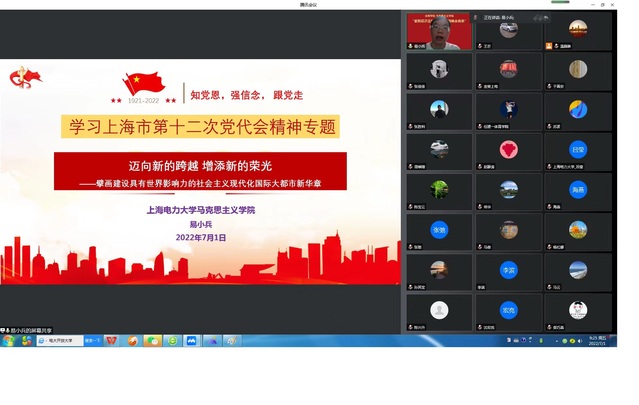The image size is (639, 405).
Task: Click the red flag 1921-2022 emblem
Action: pos(143,88)
